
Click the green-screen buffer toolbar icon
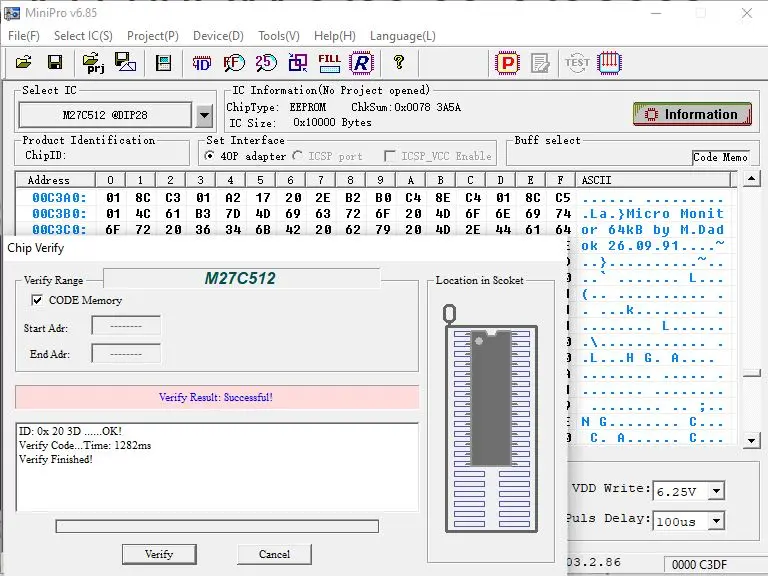[x=163, y=63]
